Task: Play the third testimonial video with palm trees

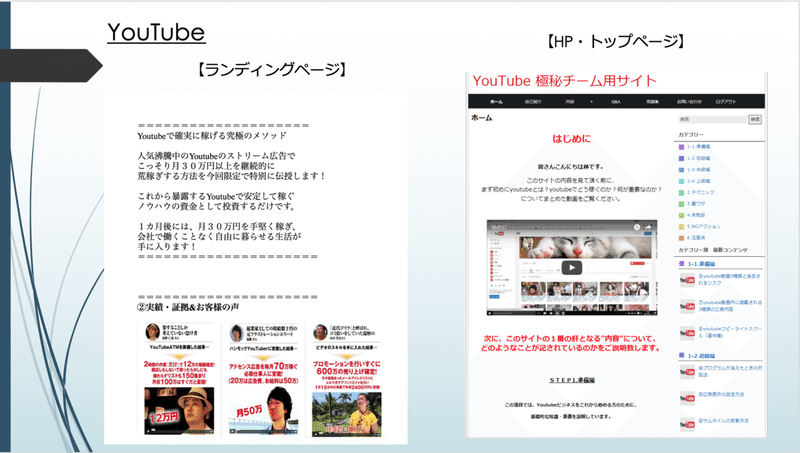Action: coord(347,415)
